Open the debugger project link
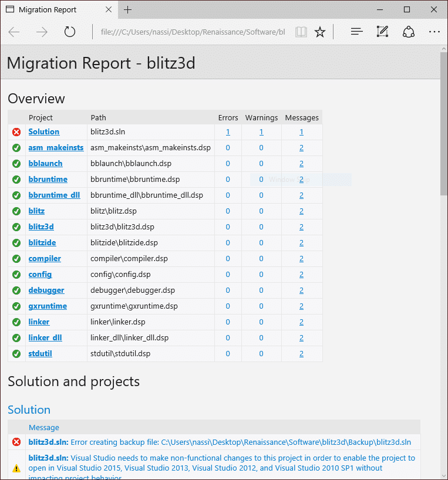Screen dimensions: 448x480 (46, 290)
